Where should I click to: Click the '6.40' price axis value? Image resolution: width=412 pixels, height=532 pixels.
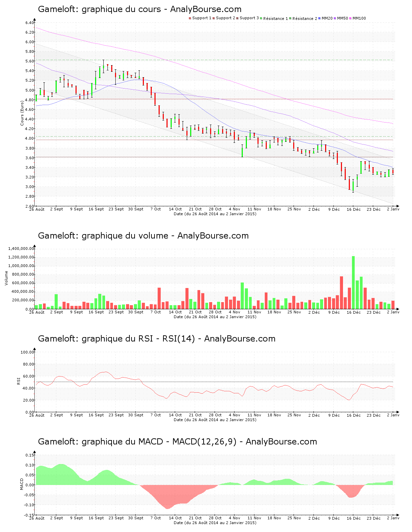click(x=30, y=23)
